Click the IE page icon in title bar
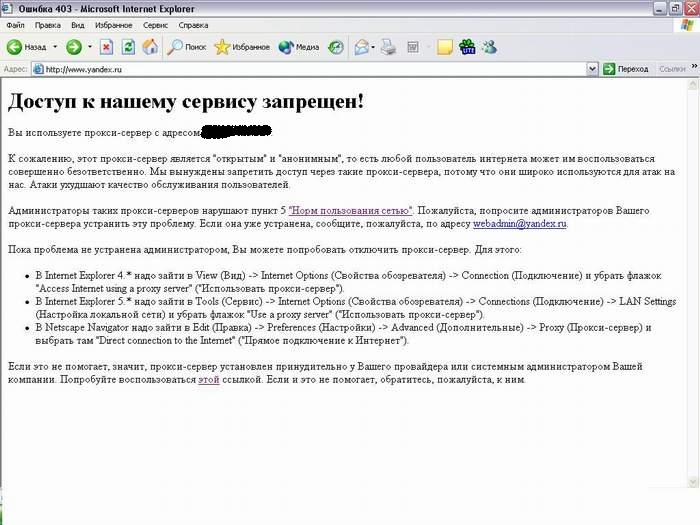700x525 pixels. point(6,8)
